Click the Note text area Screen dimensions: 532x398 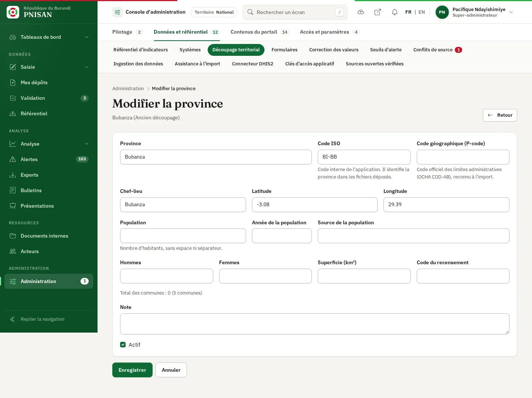click(x=315, y=324)
